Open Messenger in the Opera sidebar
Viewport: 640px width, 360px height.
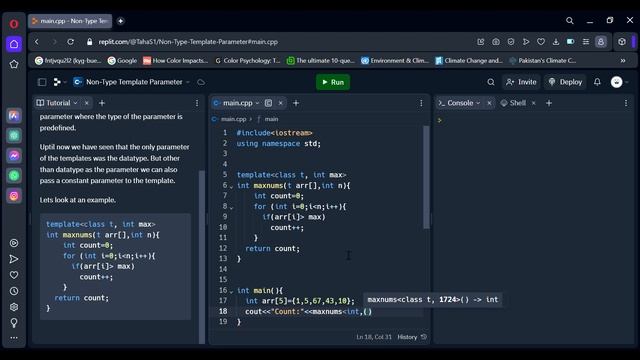[14, 156]
